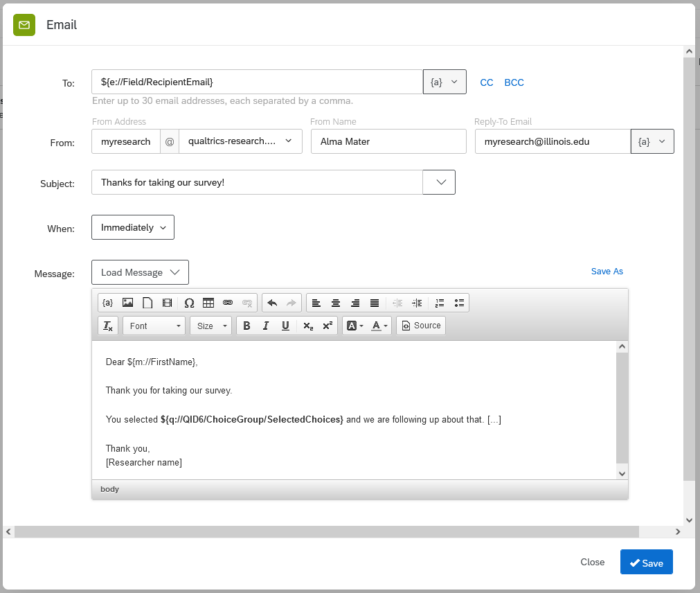Click the green Email envelope icon

click(24, 24)
